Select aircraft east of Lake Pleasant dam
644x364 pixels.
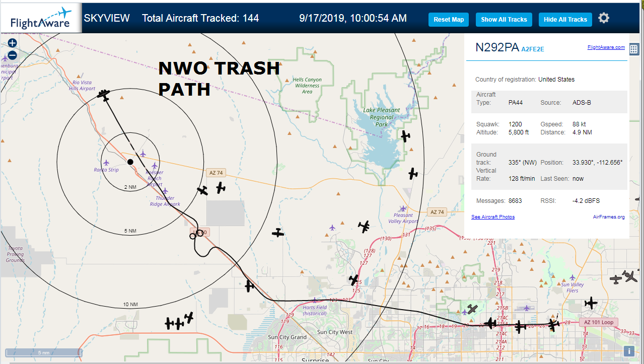tap(413, 174)
